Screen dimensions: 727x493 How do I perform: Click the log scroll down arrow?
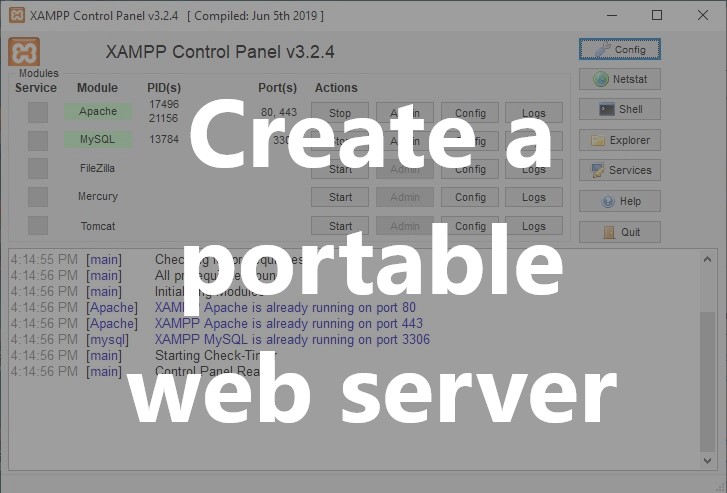[707, 461]
